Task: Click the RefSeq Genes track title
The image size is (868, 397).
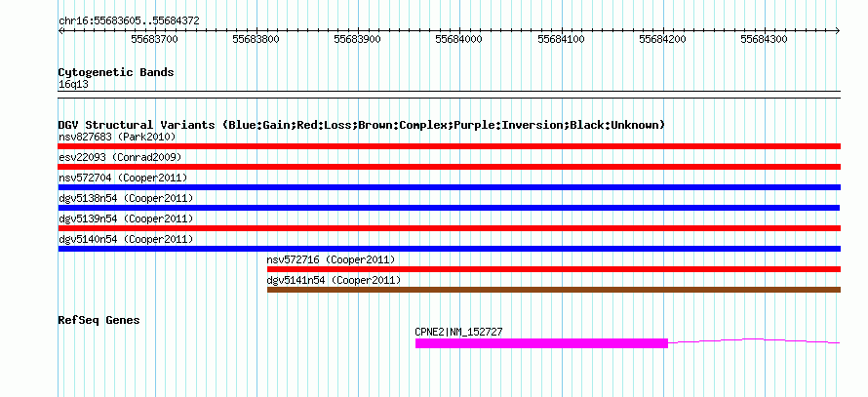Action: point(99,320)
